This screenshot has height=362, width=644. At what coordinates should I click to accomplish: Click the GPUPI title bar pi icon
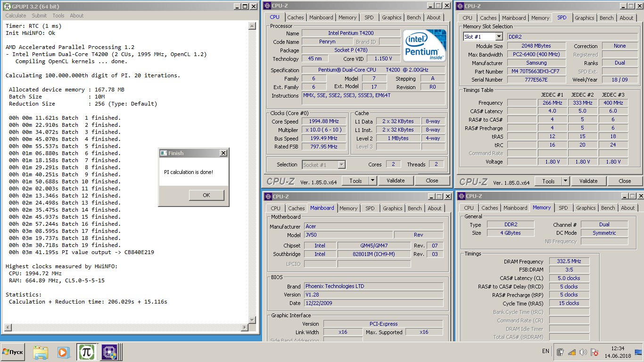pos(8,6)
